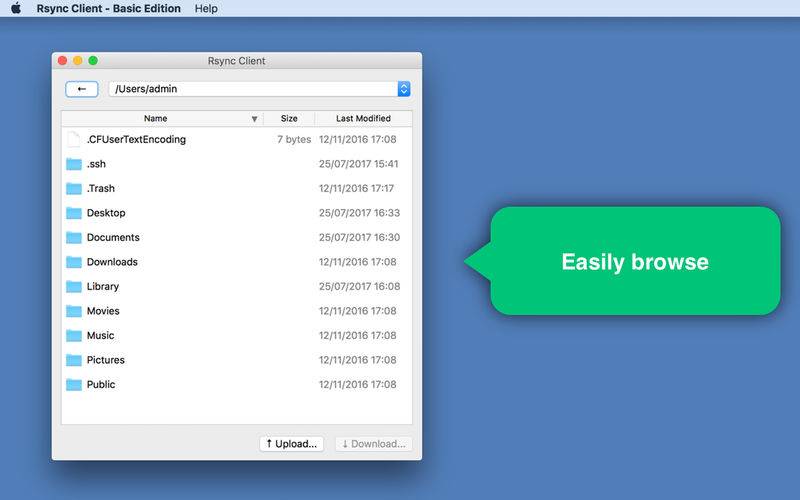Open the Help menu
Image resolution: width=800 pixels, height=500 pixels.
206,8
